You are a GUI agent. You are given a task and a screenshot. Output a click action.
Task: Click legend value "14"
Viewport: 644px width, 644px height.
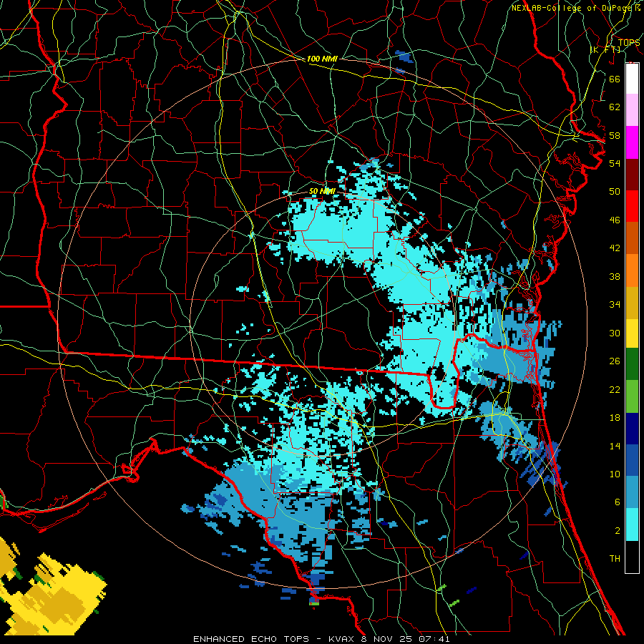pos(615,446)
